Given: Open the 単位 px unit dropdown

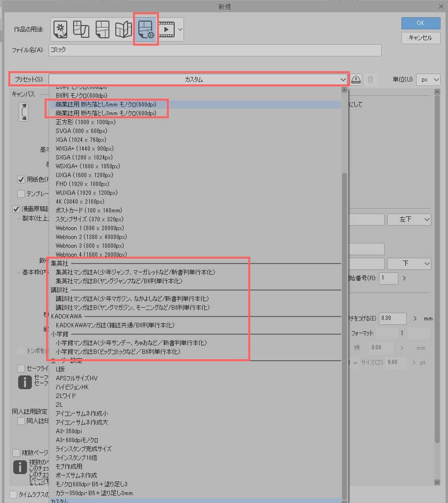Looking at the screenshot, I should pos(428,79).
